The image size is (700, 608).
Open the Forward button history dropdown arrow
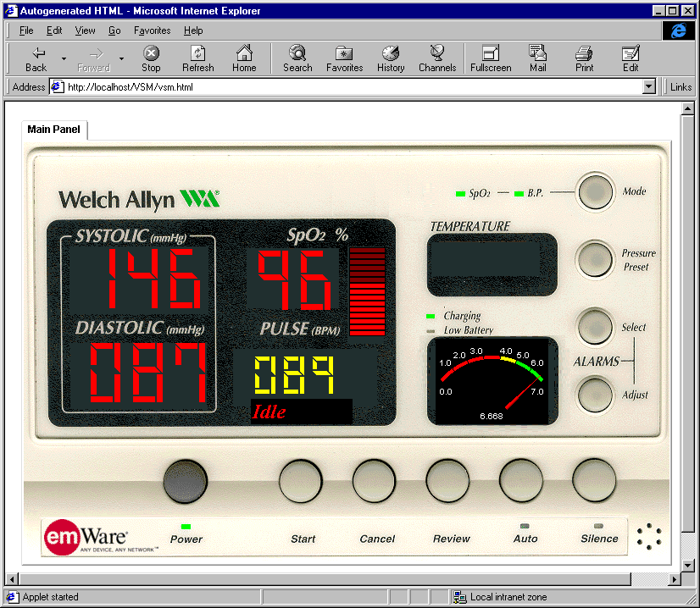click(x=121, y=58)
